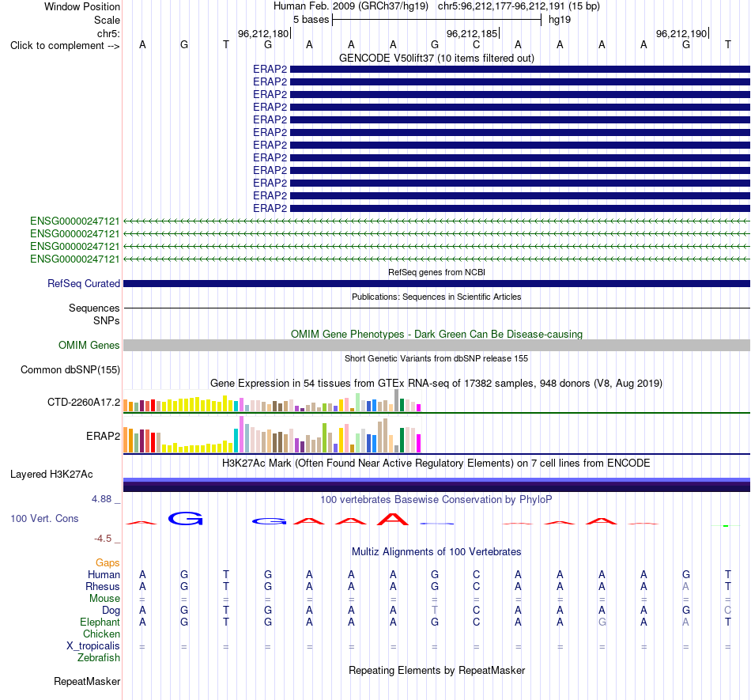Click the hg19 label beside scale bar
Screen dimensions: 751x700
[560, 20]
